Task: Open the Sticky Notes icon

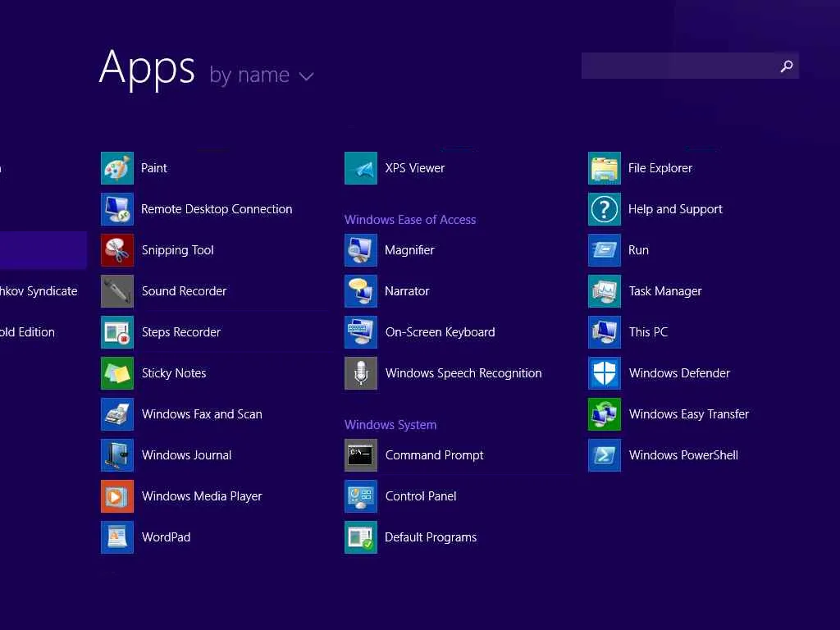Action: click(117, 373)
